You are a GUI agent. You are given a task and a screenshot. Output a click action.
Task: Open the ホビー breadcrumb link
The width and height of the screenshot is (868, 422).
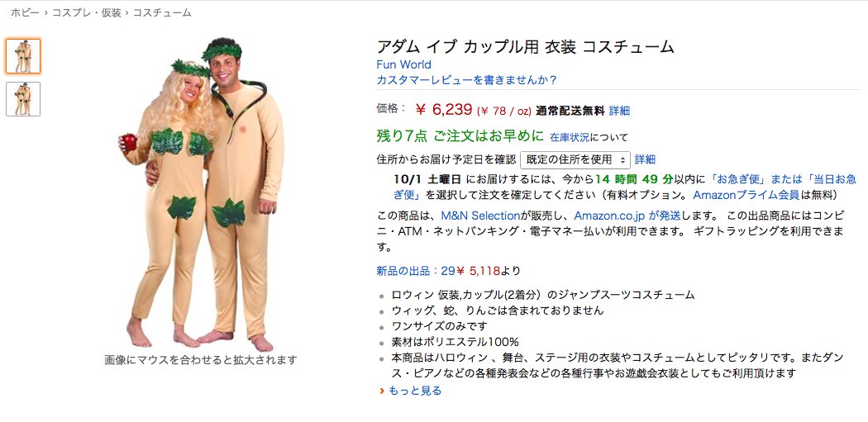(x=25, y=12)
